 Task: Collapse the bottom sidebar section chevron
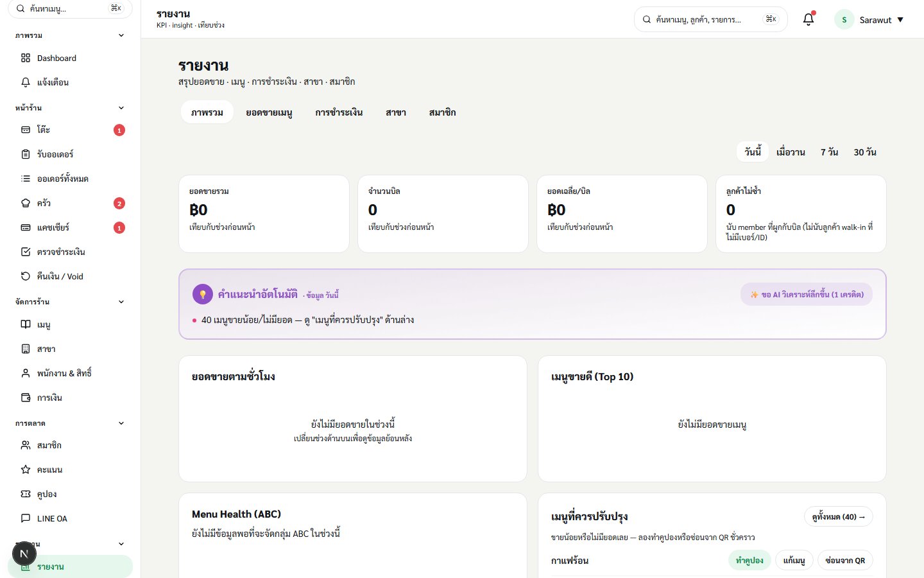tap(121, 544)
